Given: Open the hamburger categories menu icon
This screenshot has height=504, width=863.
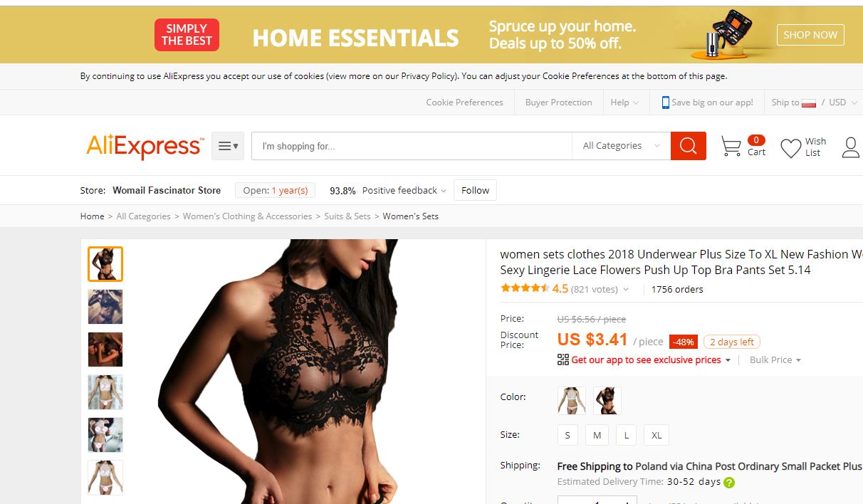Looking at the screenshot, I should [x=228, y=146].
